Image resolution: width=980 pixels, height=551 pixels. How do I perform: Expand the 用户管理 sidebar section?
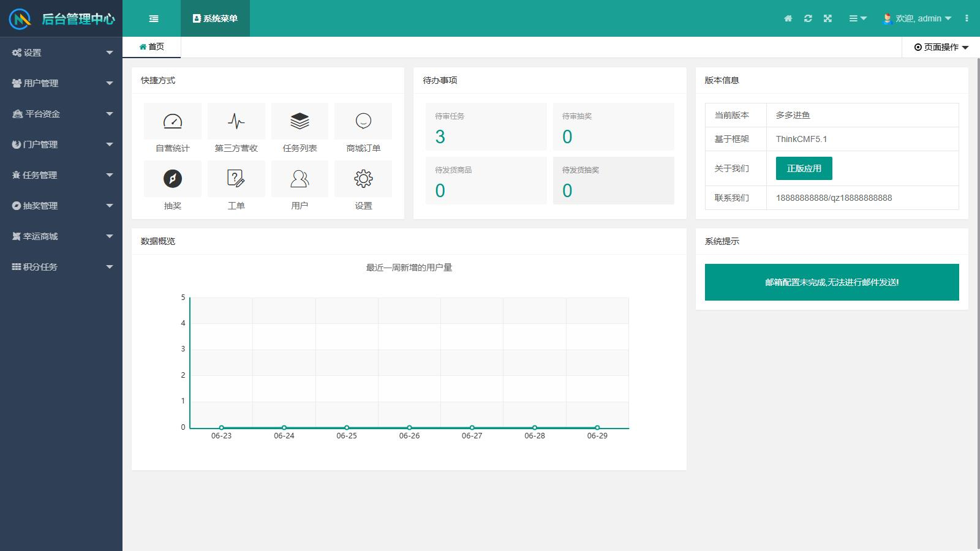click(61, 83)
